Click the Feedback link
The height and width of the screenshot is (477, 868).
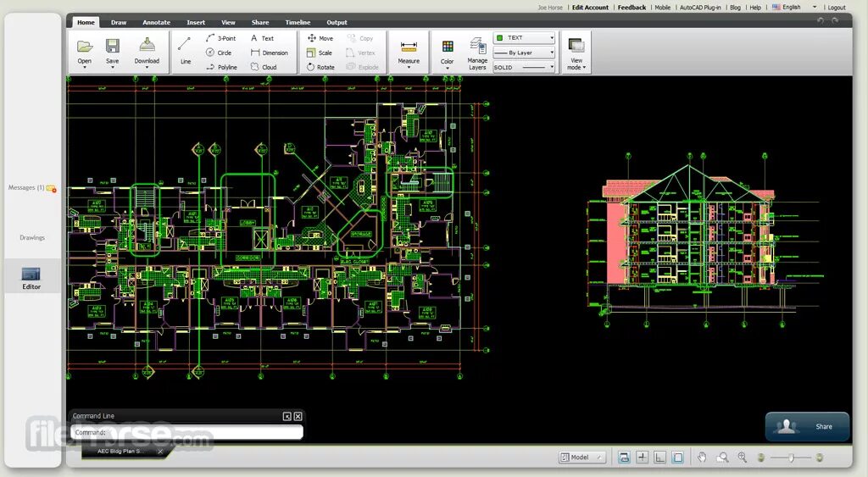coord(632,7)
